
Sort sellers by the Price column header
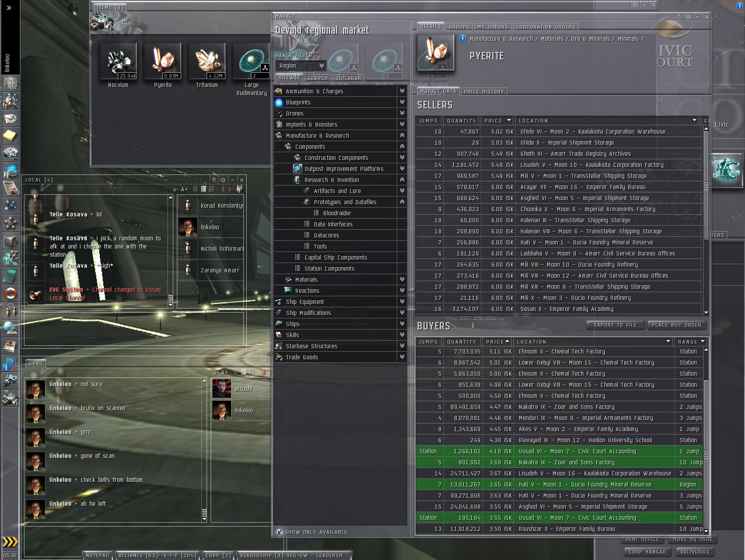click(493, 121)
